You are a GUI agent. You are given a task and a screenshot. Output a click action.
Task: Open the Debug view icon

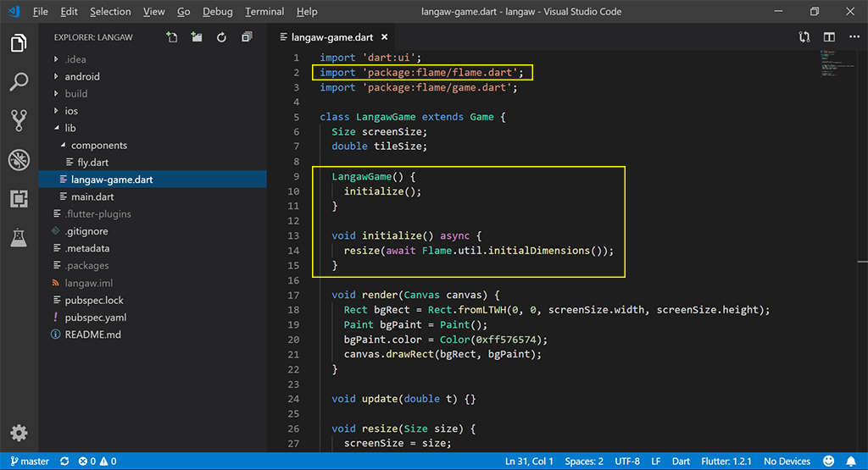click(x=19, y=160)
